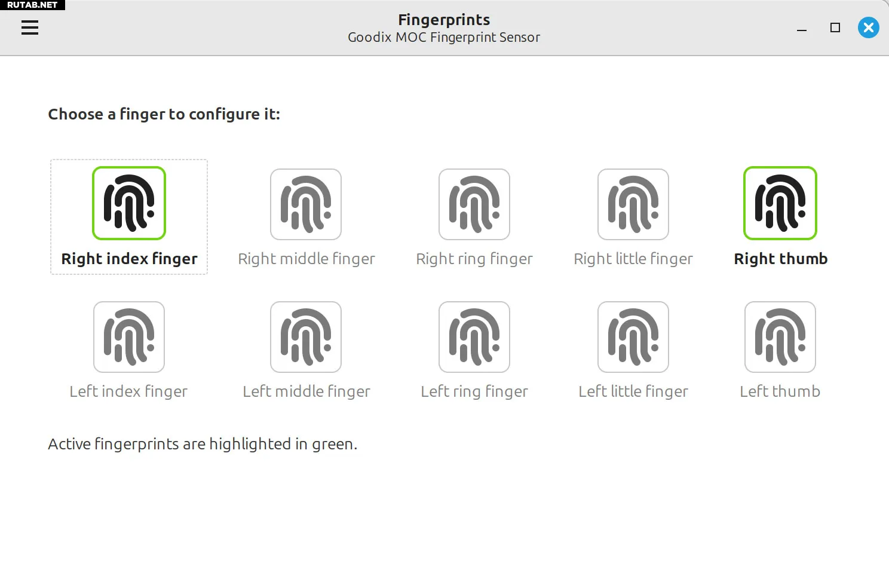
Task: Configure the Left middle finger fingerprint icon
Action: pyautogui.click(x=306, y=337)
